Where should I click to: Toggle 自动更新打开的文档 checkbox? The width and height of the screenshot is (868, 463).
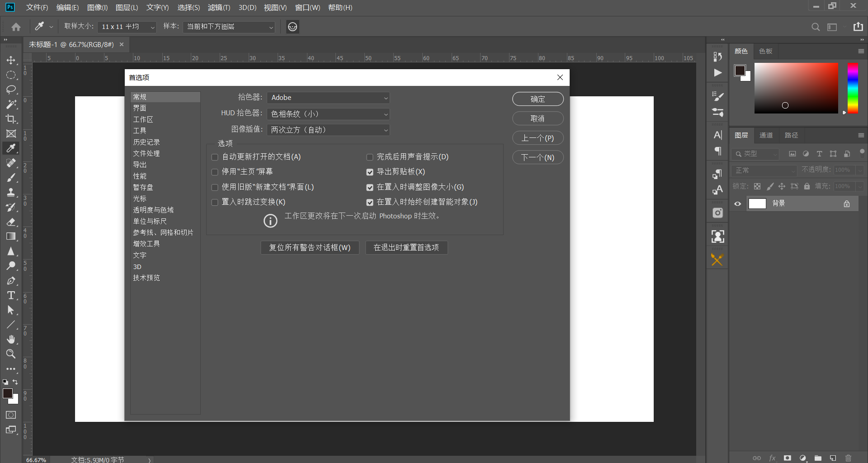[215, 157]
